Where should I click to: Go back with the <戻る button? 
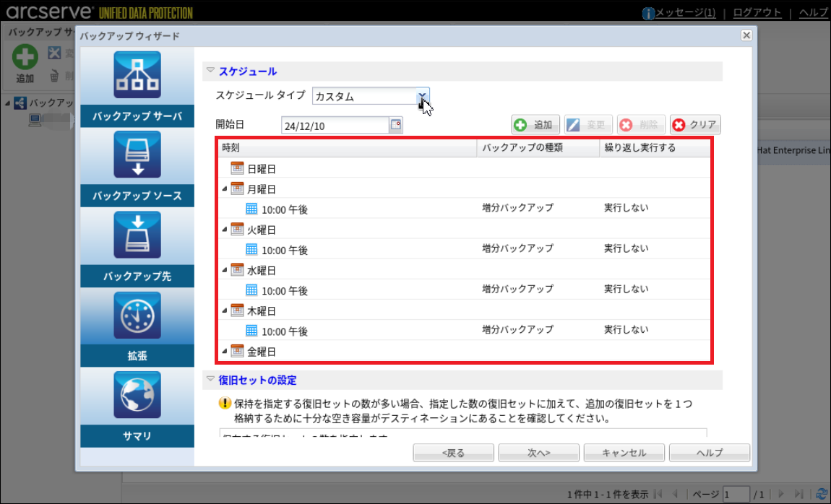453,453
